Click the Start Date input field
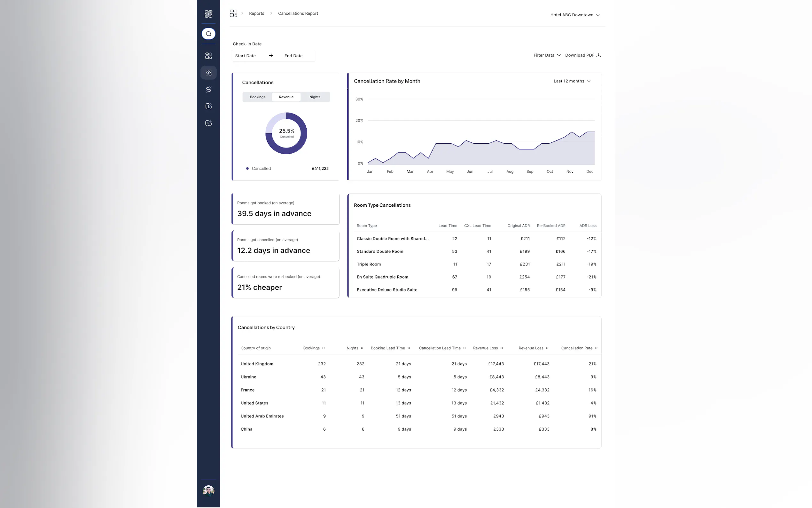 pos(246,56)
